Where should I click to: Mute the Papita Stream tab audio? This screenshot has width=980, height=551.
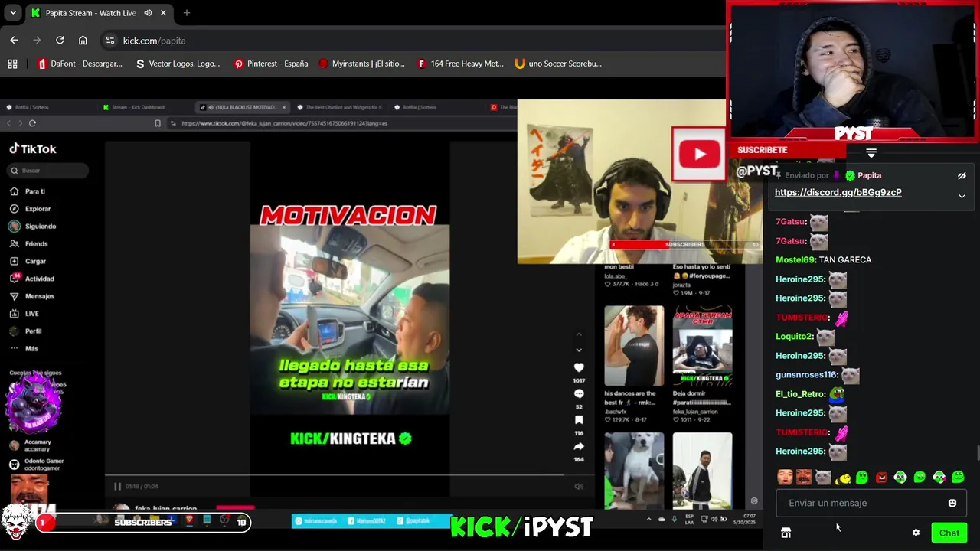tap(148, 13)
